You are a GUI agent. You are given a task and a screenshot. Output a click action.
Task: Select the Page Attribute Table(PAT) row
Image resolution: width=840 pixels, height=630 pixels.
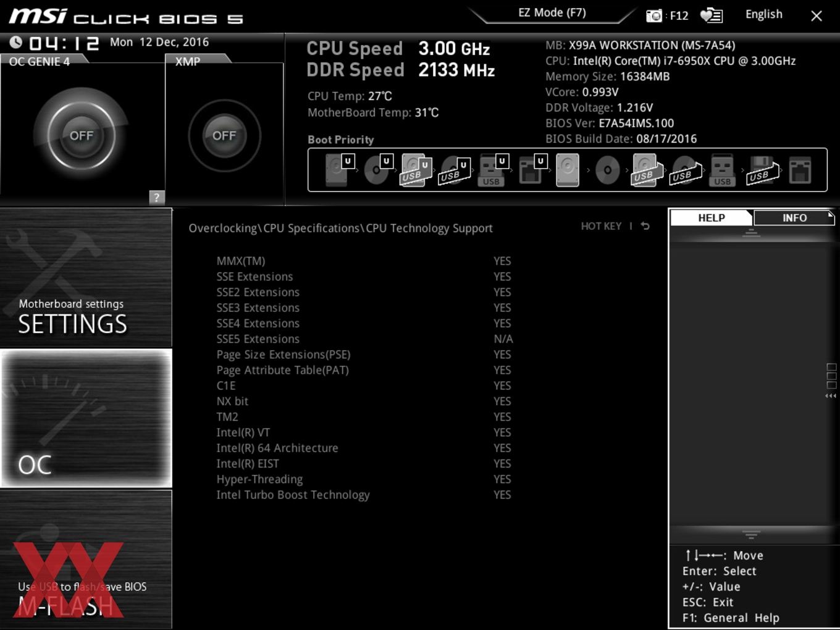click(x=364, y=370)
